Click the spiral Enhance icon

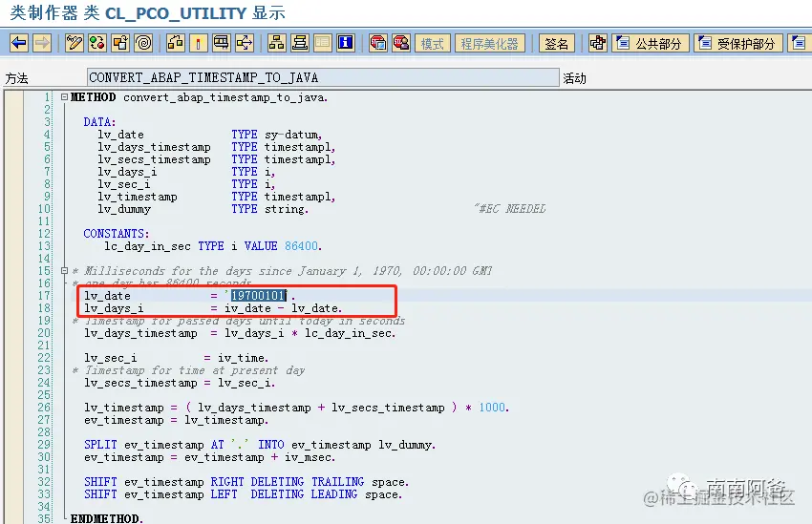143,42
